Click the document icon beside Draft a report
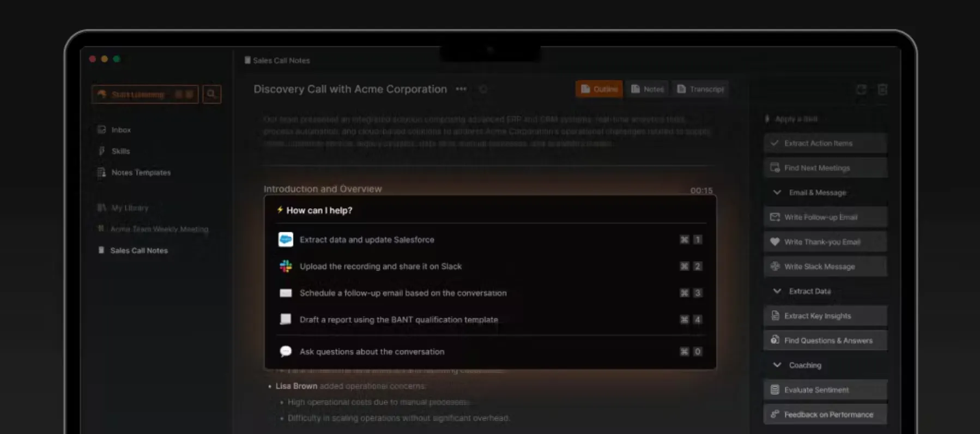 tap(286, 319)
